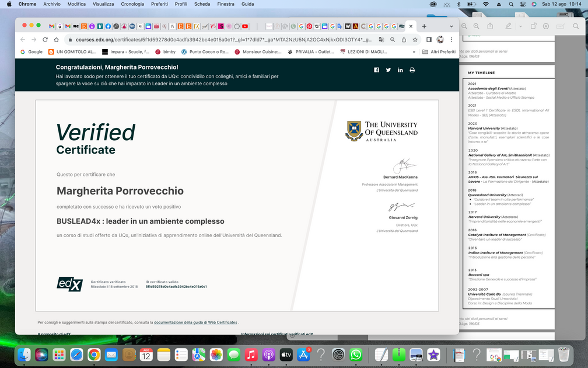Open Punto Cocon o Ro... bookmark
The width and height of the screenshot is (588, 368).
(x=205, y=52)
